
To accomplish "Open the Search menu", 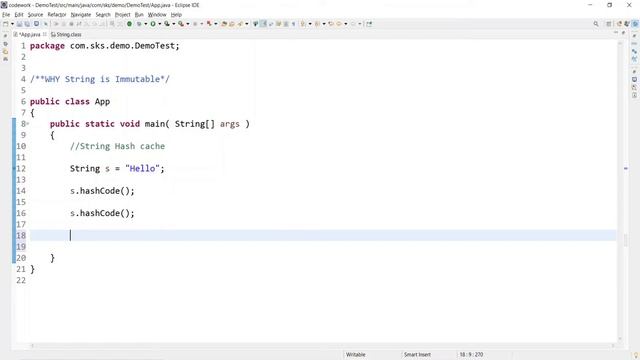I will (103, 14).
